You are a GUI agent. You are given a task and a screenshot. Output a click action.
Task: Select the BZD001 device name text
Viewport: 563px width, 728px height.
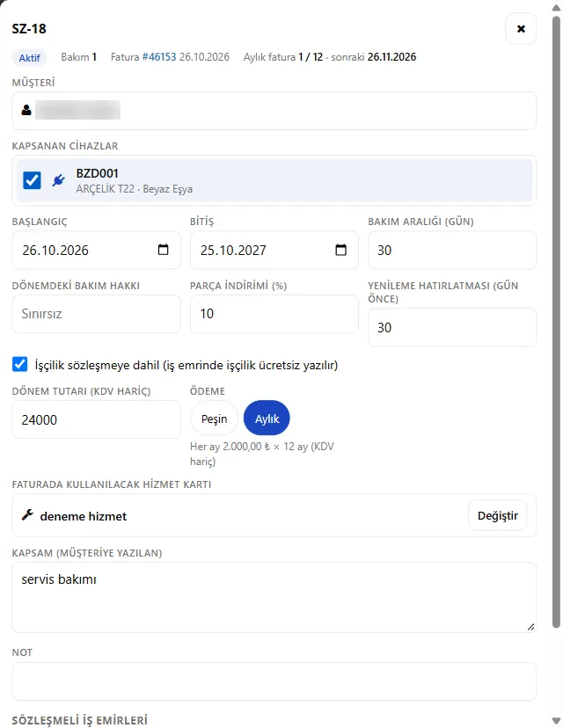(x=97, y=173)
